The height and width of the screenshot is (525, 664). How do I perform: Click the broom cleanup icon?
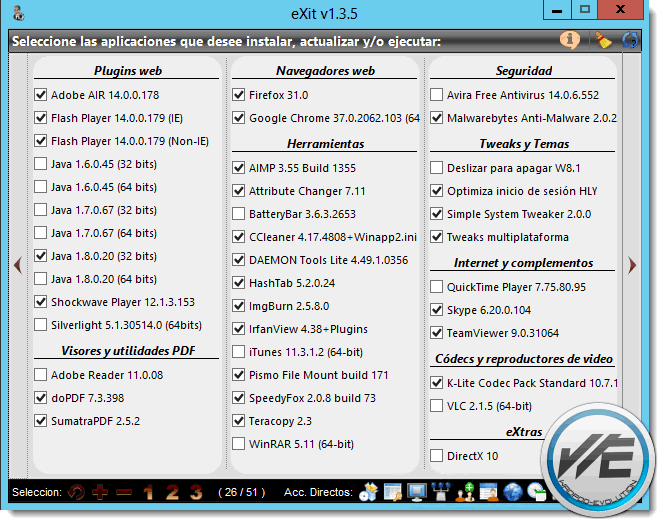point(603,40)
